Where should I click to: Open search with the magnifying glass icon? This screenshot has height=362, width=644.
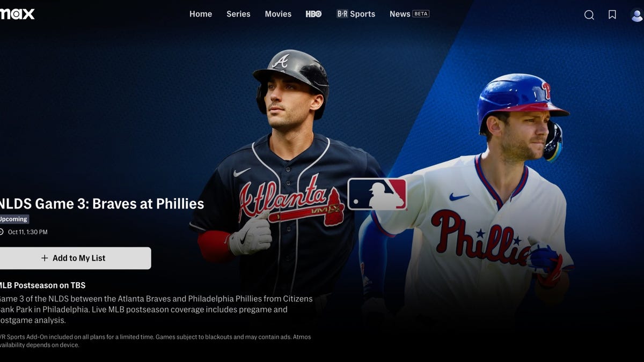(x=589, y=14)
